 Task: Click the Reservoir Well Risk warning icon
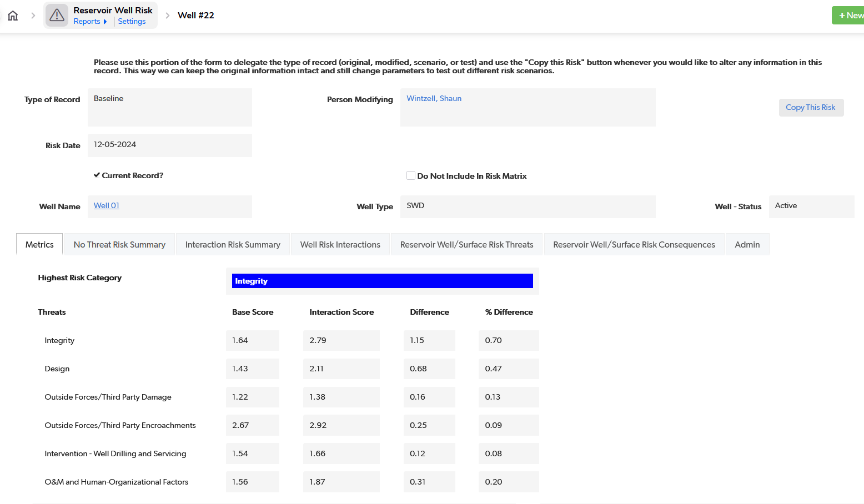(57, 16)
